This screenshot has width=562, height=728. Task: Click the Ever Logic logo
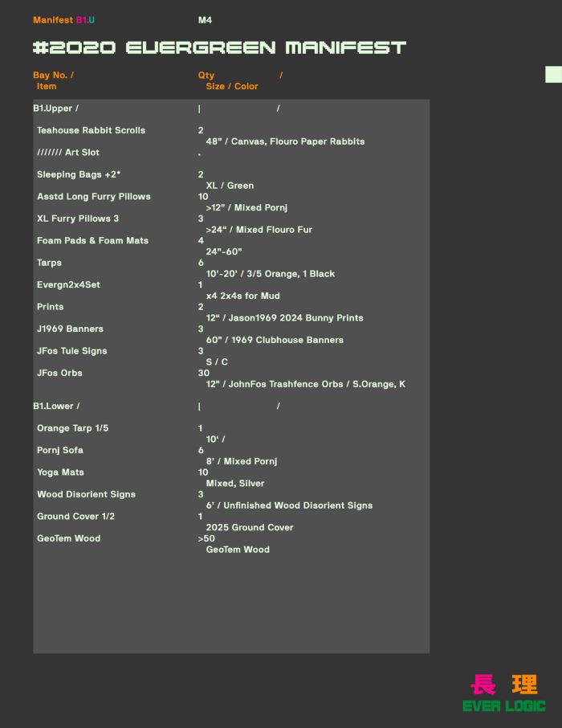tap(503, 693)
